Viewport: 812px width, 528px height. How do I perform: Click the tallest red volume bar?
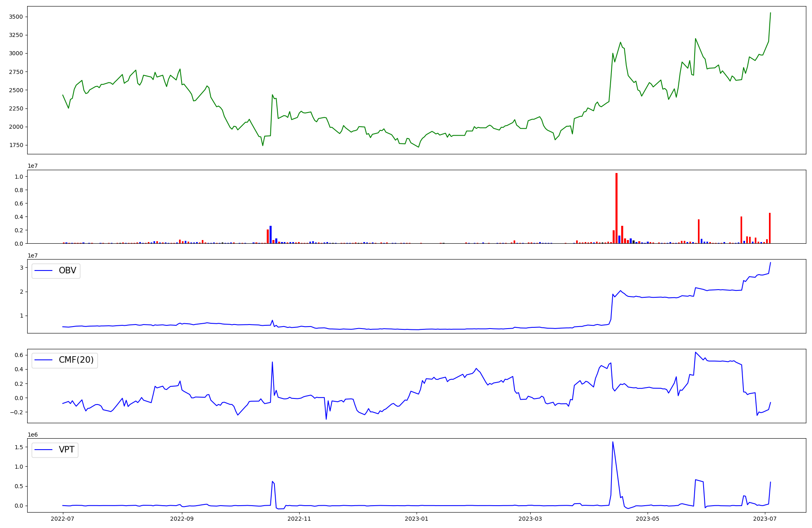pyautogui.click(x=616, y=208)
